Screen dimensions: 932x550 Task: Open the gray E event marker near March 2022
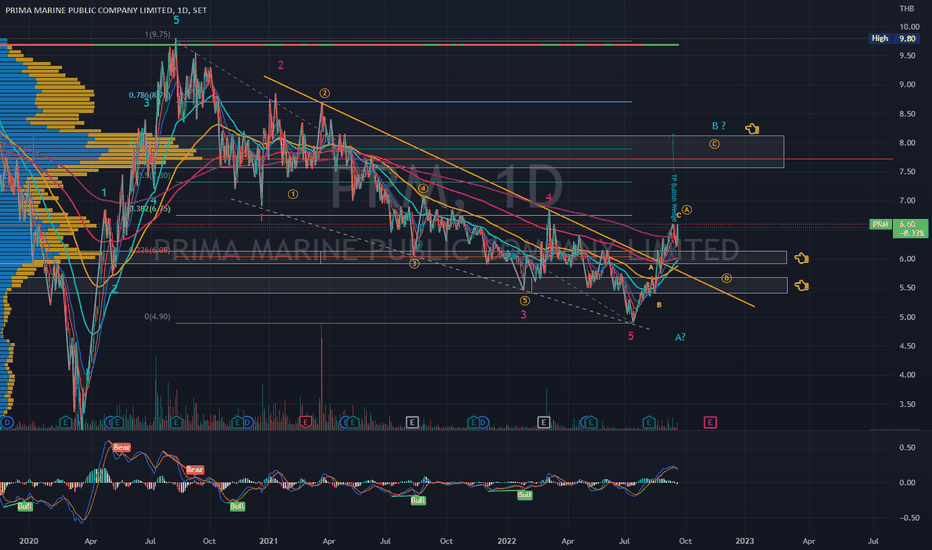click(543, 422)
